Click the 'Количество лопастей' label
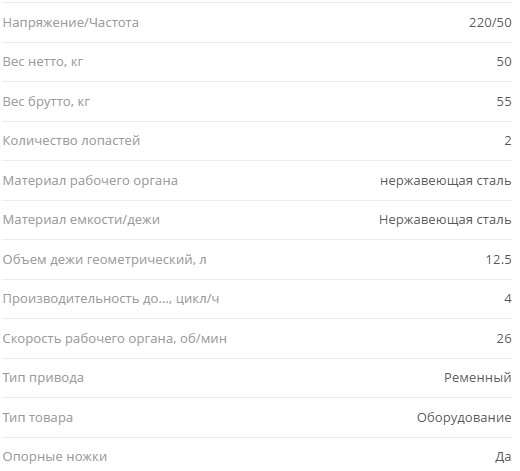Screen dimensions: 520x471 point(71,141)
